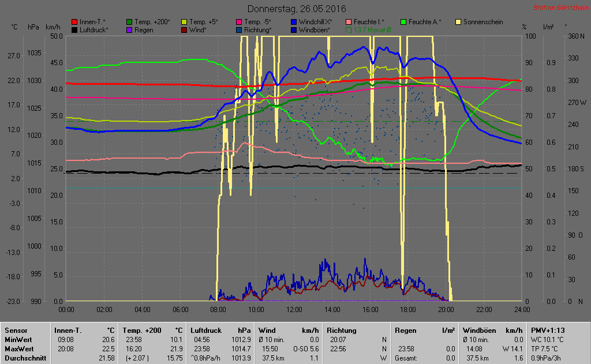
Task: Click the black Luftdruck legend square
Action: [74, 30]
